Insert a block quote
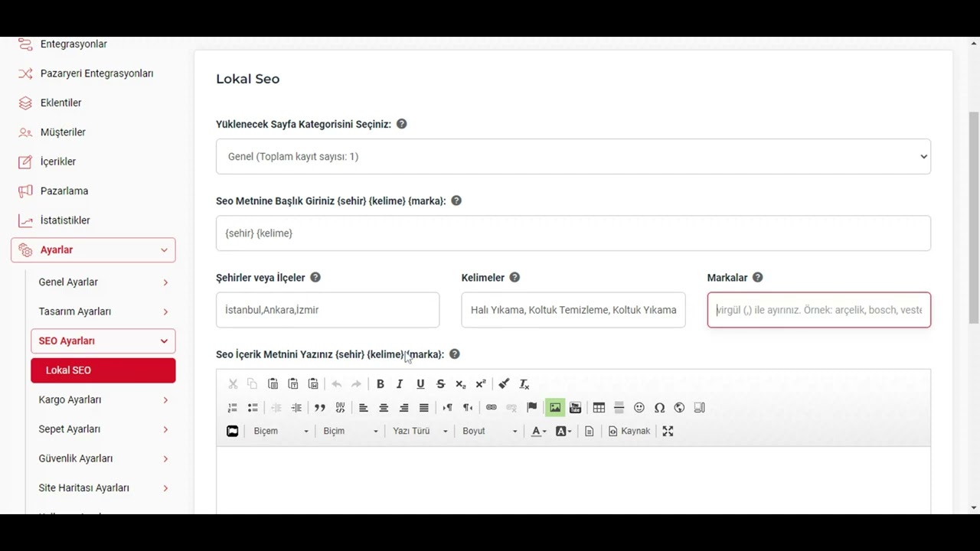This screenshot has width=980, height=551. coord(320,408)
